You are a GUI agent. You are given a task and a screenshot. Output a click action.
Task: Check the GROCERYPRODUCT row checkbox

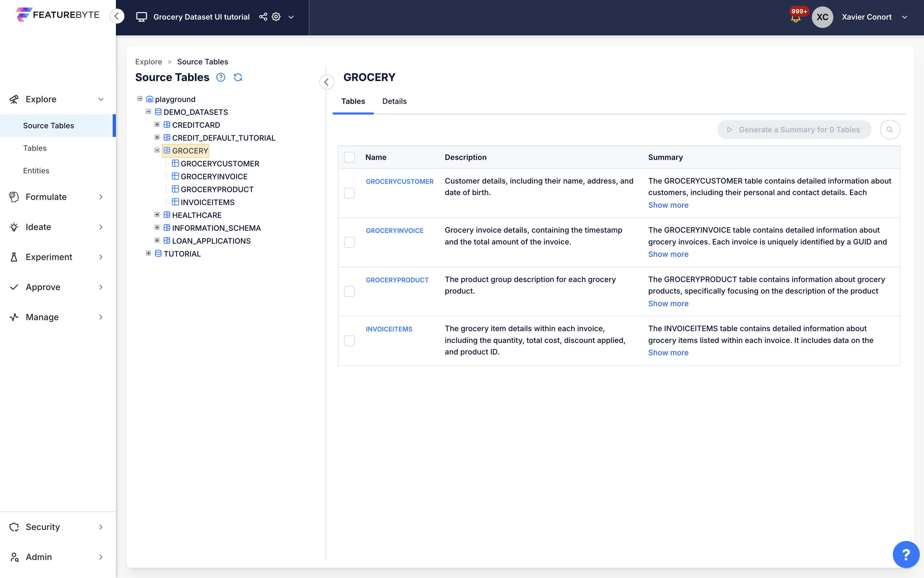[349, 291]
